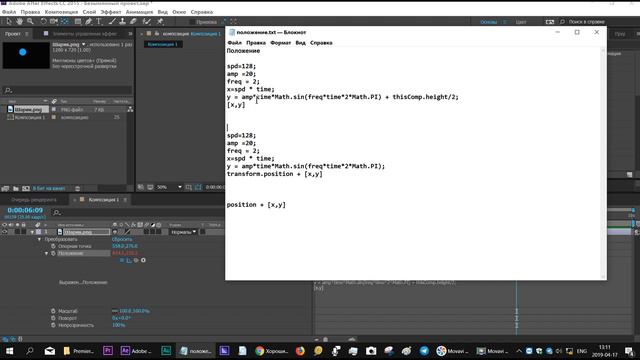The height and width of the screenshot is (360, 640).
Task: Select the Unified Camera tool
Action: pyautogui.click(x=54, y=21)
